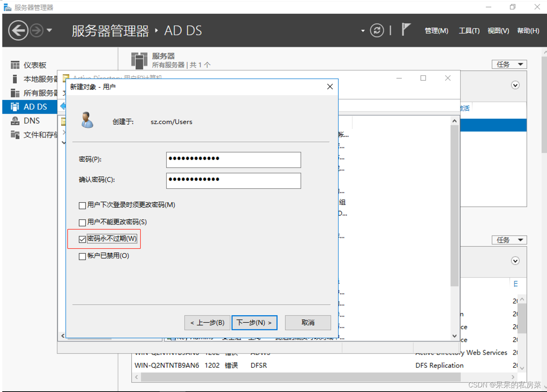Click the 所有服务器 icon in the sidebar

15,93
